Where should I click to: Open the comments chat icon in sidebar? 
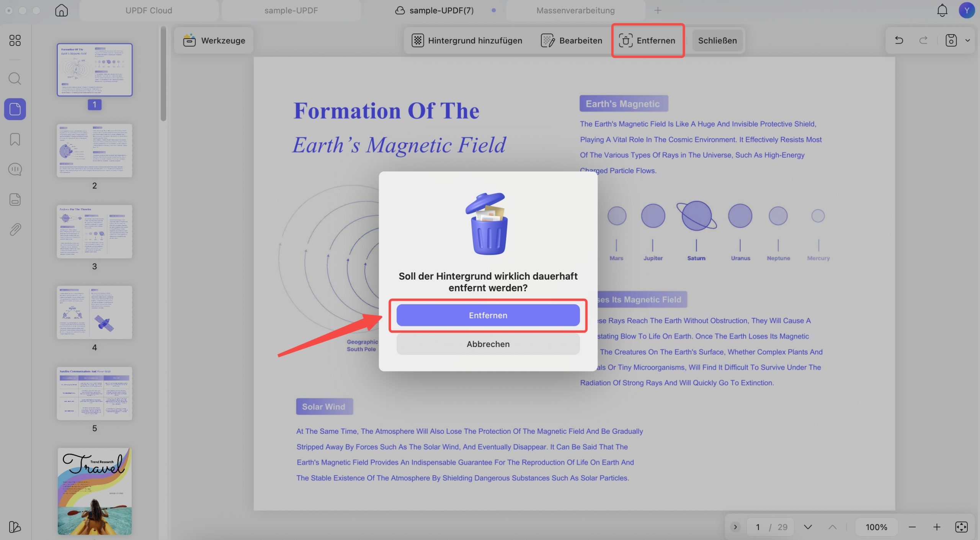pyautogui.click(x=15, y=169)
